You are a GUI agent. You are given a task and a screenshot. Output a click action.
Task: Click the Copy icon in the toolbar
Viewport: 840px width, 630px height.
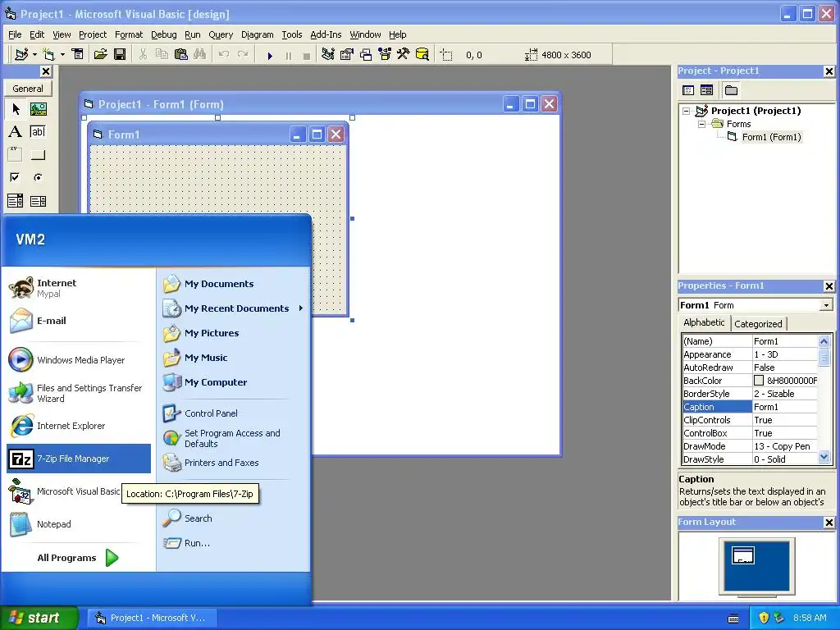pos(162,54)
